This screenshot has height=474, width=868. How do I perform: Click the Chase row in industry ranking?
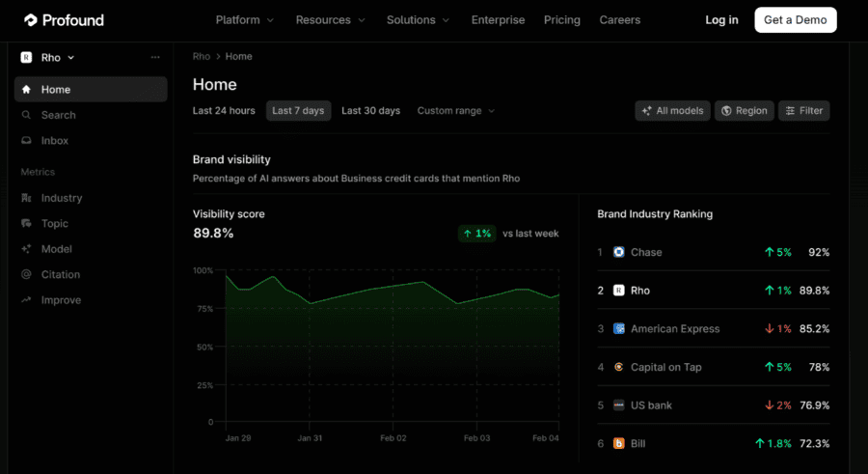(x=713, y=252)
